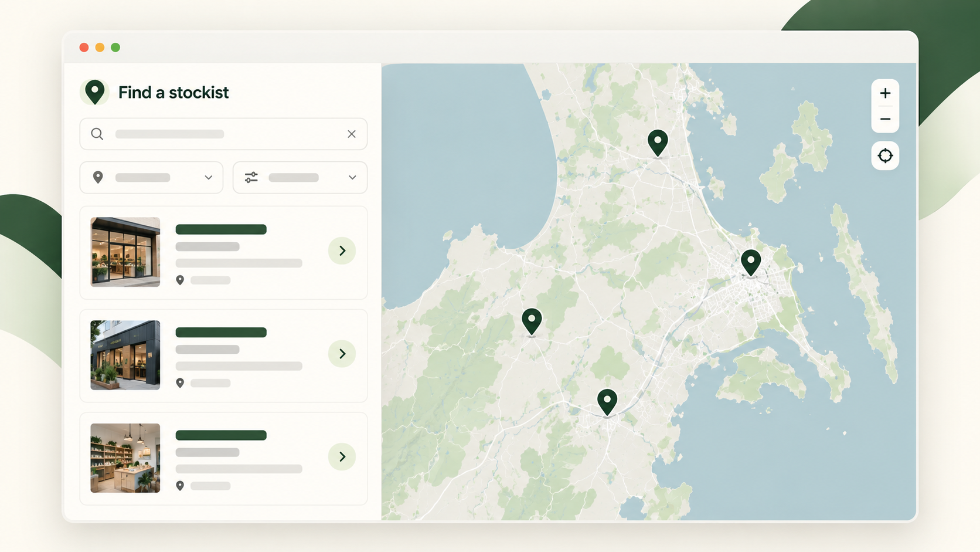Select the northernmost map pin

tap(658, 143)
